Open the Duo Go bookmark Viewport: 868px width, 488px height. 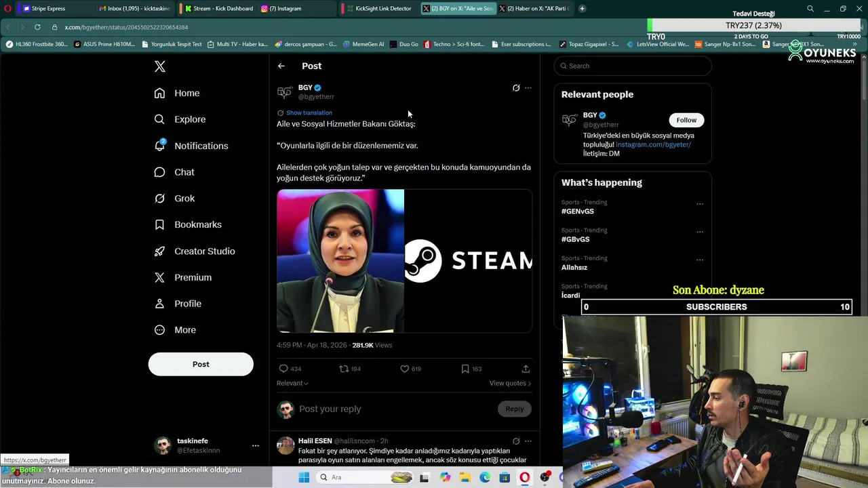pos(403,44)
